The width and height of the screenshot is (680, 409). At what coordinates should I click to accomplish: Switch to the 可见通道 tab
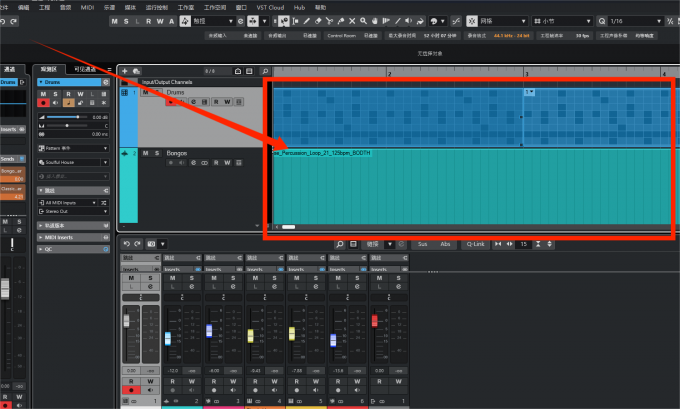85,69
